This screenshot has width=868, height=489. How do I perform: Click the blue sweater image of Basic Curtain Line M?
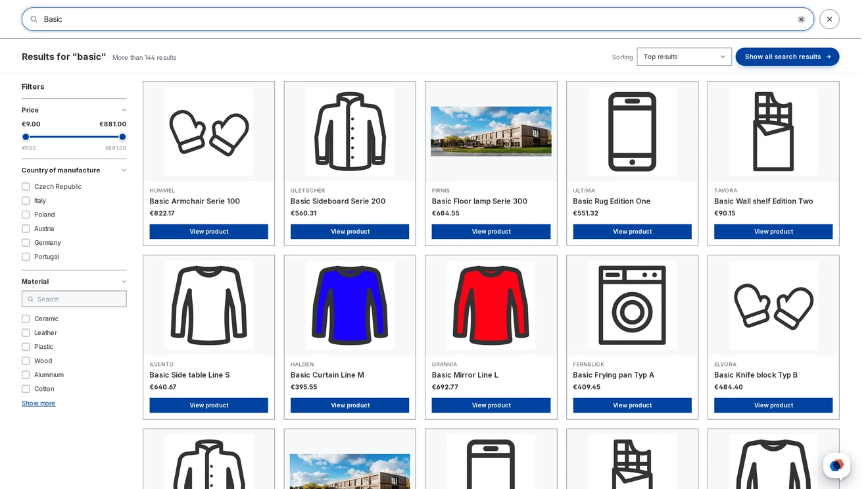pos(350,305)
